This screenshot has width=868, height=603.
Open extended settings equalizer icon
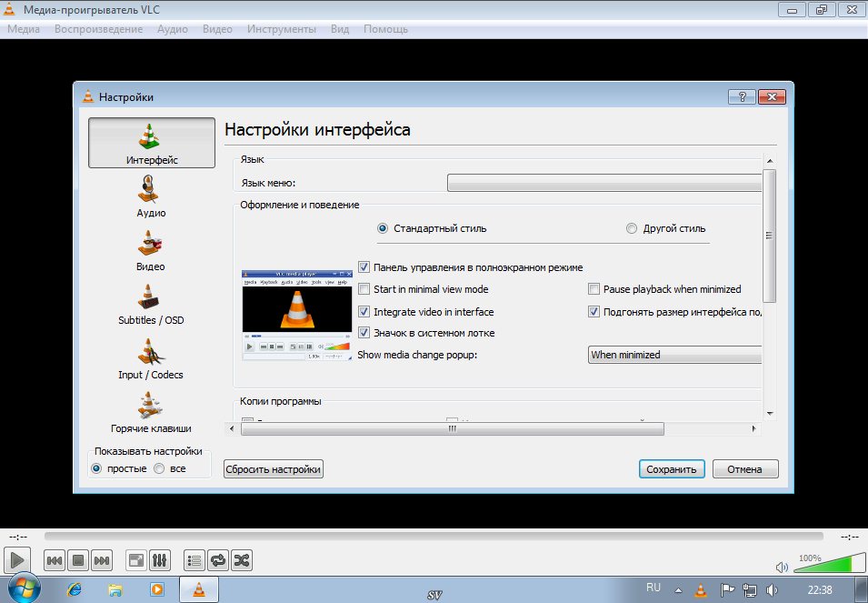[159, 560]
